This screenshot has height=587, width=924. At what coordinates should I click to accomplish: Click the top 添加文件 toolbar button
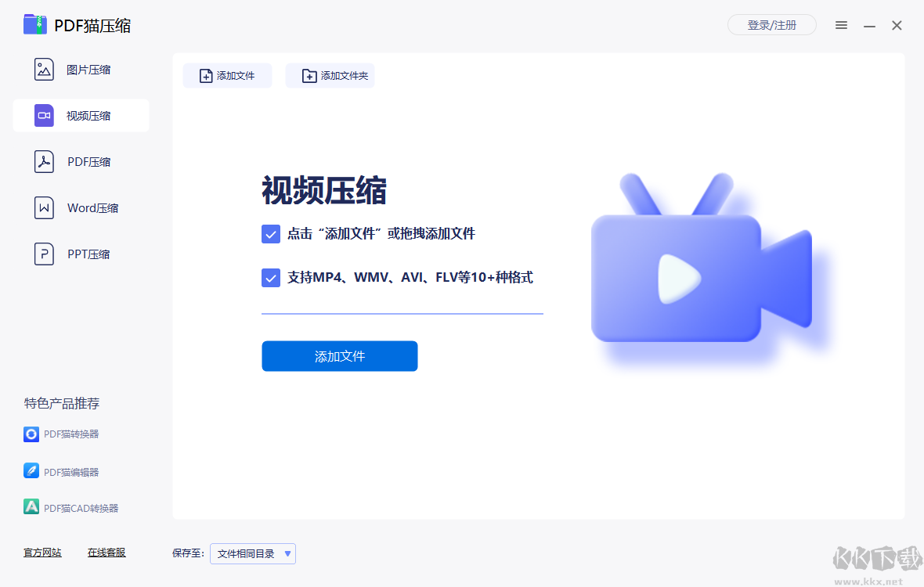(x=227, y=75)
